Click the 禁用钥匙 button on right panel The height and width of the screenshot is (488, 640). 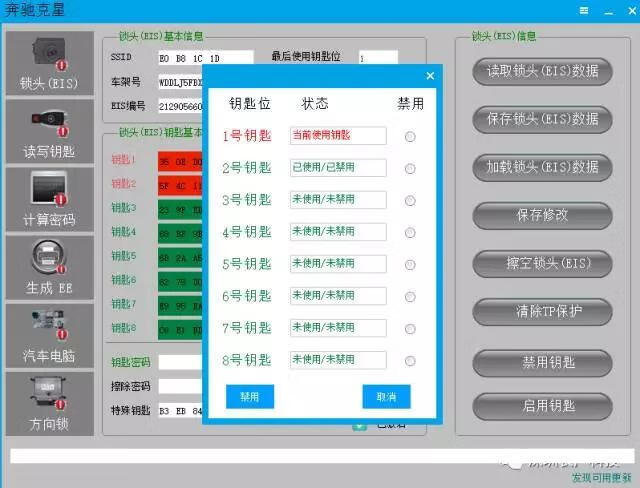542,363
